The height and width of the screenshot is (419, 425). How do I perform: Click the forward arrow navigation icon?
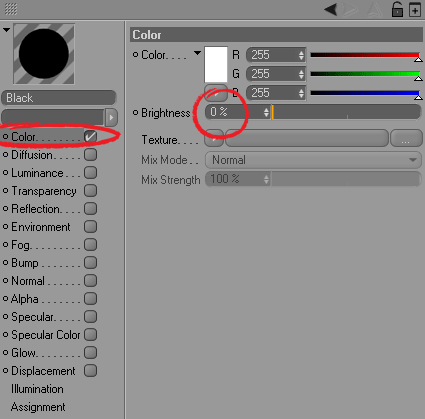(x=350, y=9)
